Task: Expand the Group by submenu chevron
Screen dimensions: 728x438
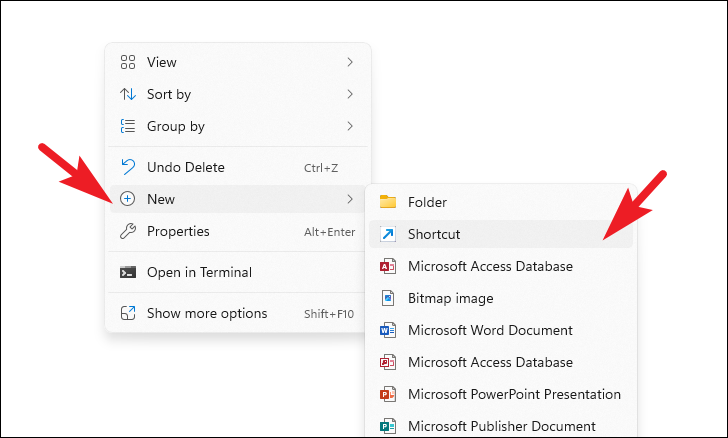Action: 350,126
